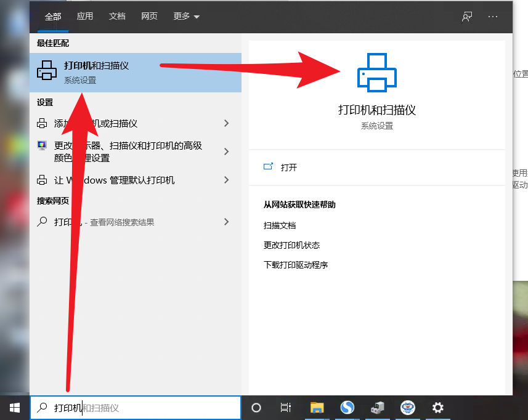Viewport: 528px width, 420px height.
Task: Open 更改打印机状态 help link
Action: pos(291,245)
